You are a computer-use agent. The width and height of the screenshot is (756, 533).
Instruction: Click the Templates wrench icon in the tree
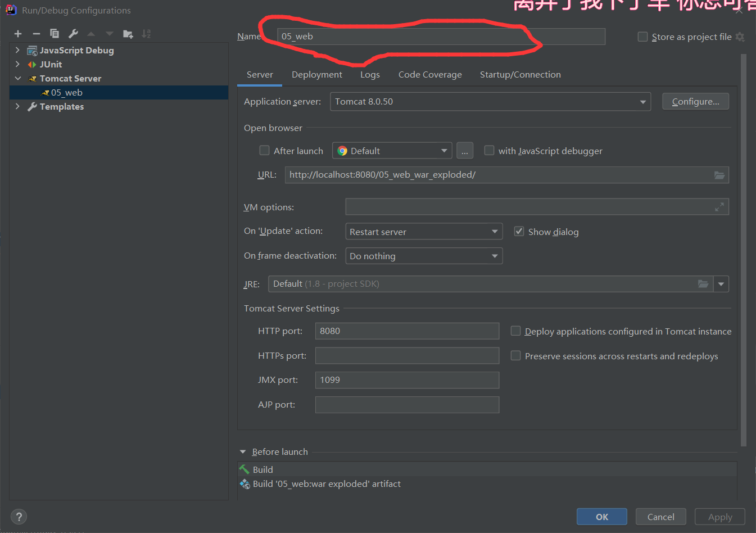tap(32, 107)
